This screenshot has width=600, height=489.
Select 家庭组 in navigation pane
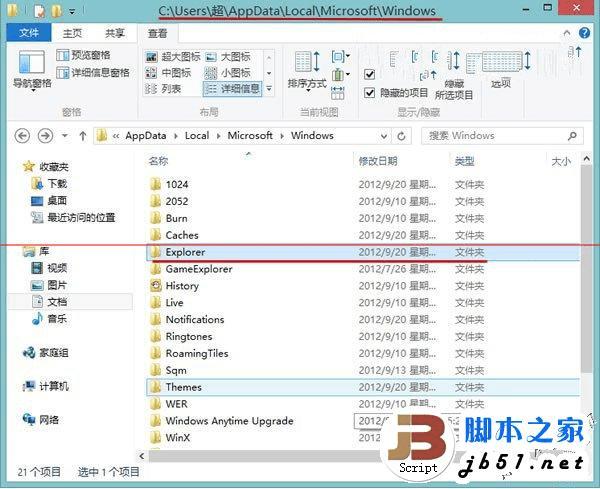(x=46, y=353)
